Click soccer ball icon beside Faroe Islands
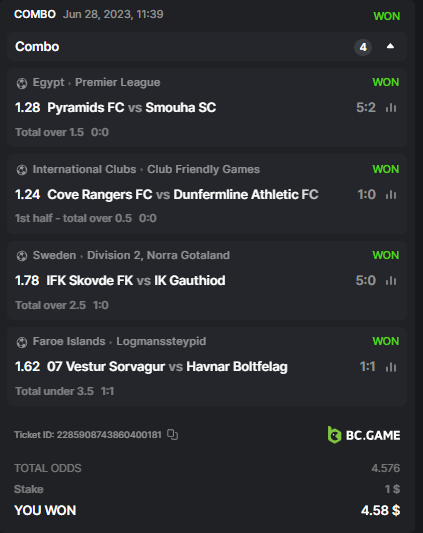 [x=22, y=342]
